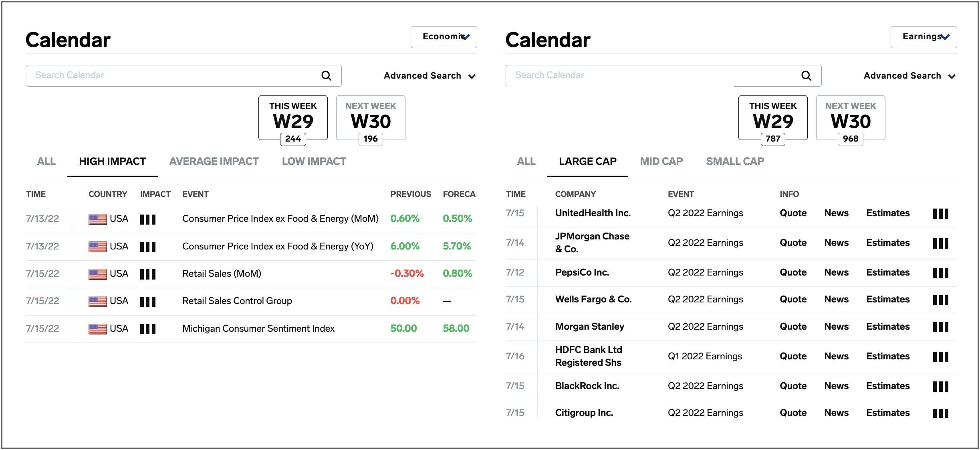Click impact bars for Michigan Consumer Sentiment
This screenshot has width=980, height=450.
coord(147,329)
